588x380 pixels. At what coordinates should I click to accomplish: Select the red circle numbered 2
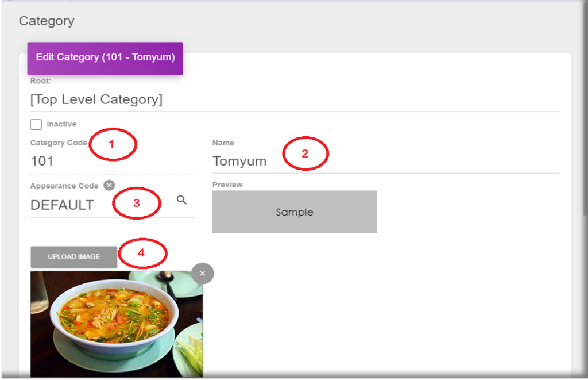tap(305, 153)
